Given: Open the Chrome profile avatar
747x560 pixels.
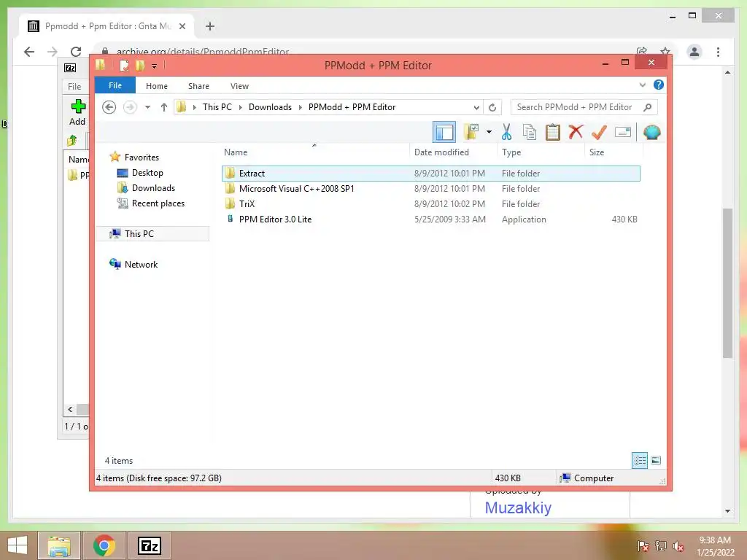Looking at the screenshot, I should pos(694,52).
